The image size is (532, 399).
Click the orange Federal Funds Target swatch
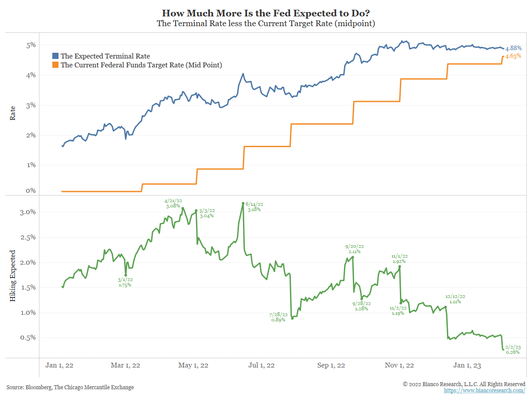click(55, 65)
